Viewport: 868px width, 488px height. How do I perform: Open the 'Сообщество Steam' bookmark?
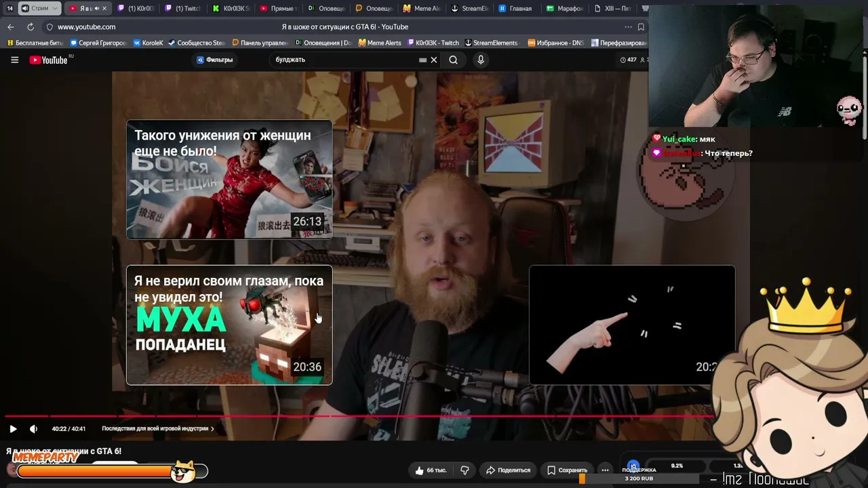pos(197,43)
